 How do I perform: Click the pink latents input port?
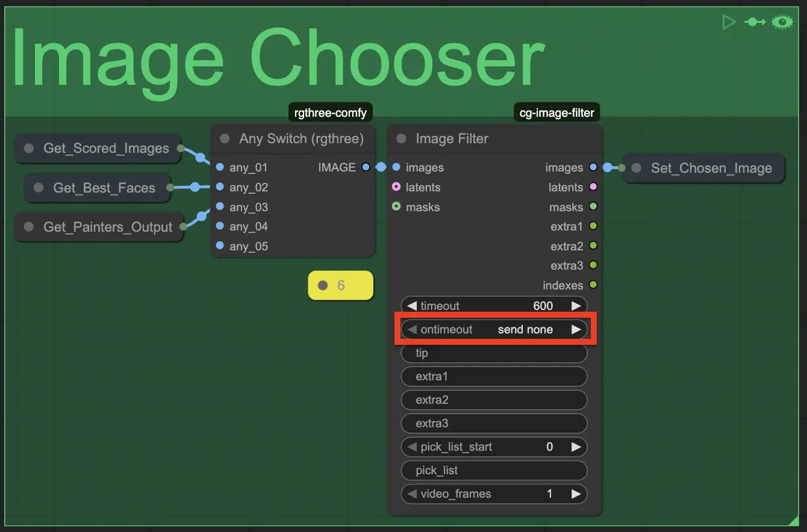click(396, 187)
